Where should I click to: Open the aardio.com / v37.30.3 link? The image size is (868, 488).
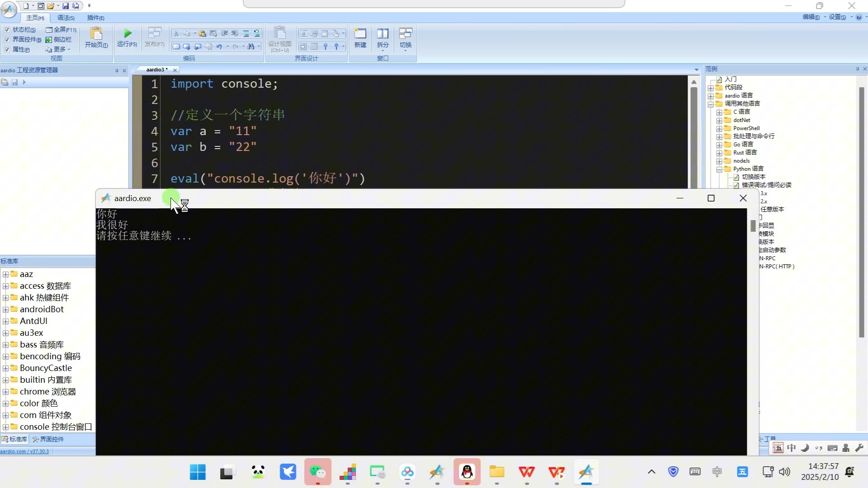coord(24,451)
